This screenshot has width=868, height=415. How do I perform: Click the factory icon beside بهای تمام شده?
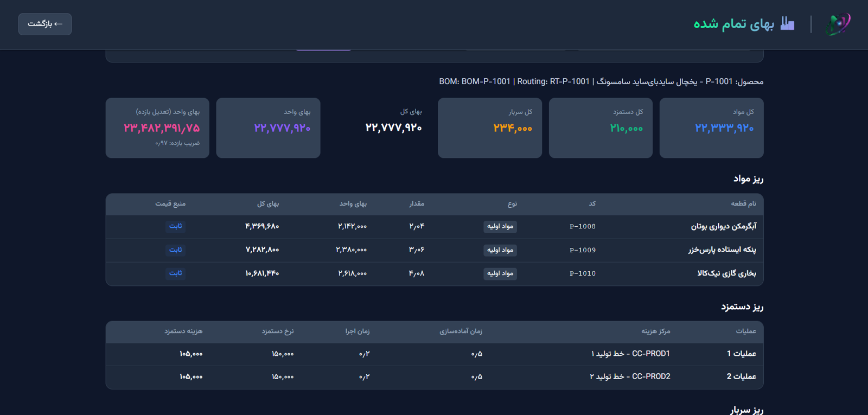tap(787, 23)
